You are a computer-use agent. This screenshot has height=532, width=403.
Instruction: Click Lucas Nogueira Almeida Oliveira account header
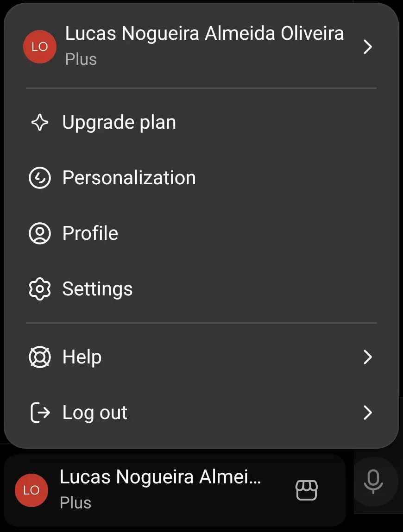click(201, 47)
